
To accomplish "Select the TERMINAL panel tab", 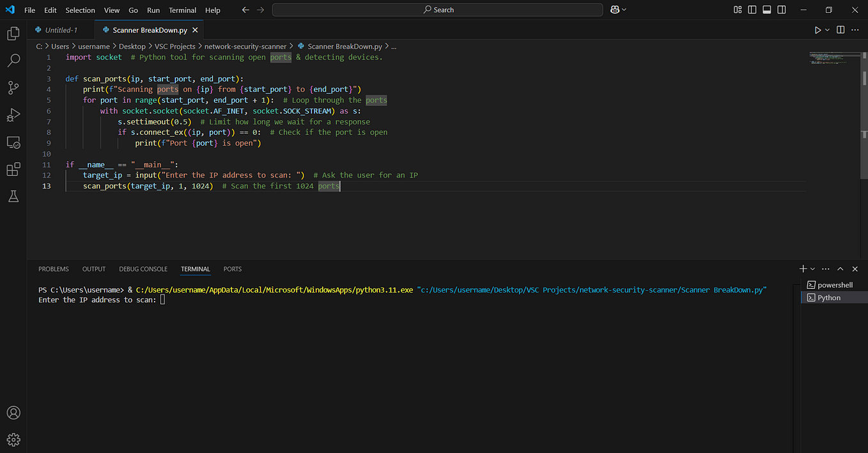I will point(196,269).
